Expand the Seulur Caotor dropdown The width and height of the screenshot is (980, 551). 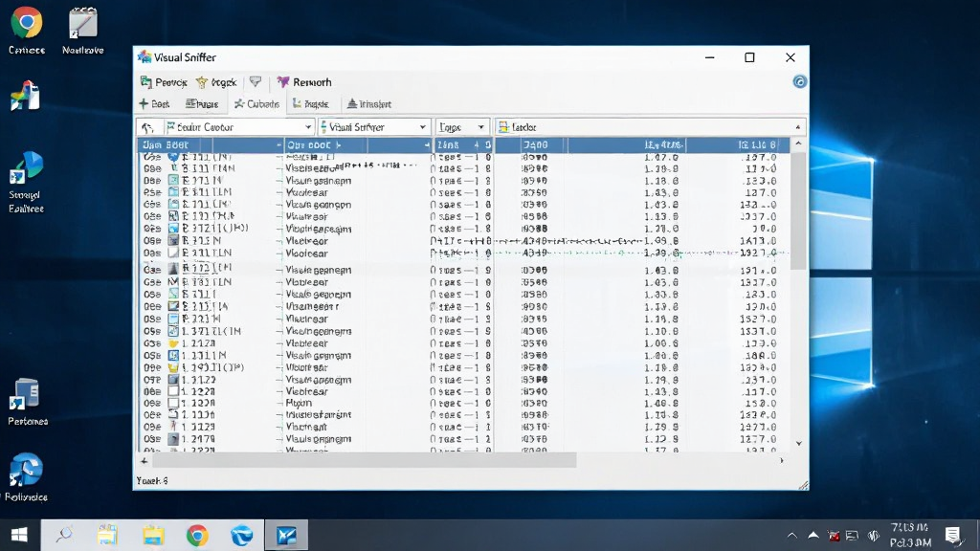pyautogui.click(x=307, y=127)
